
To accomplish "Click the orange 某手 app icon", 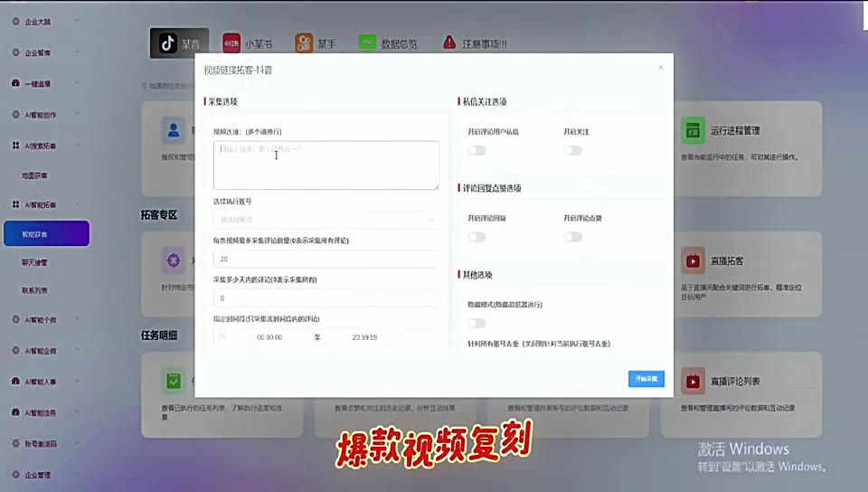I will pos(304,43).
